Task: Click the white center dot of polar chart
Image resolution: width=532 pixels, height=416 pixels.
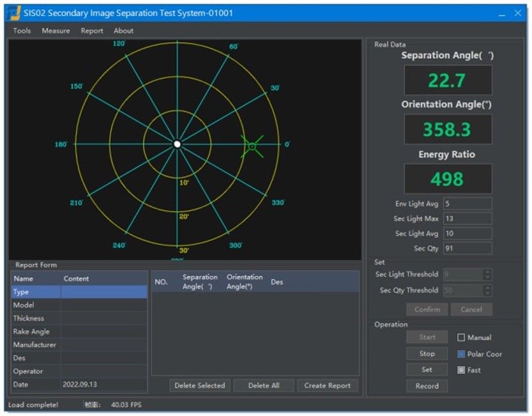Action: 178,144
